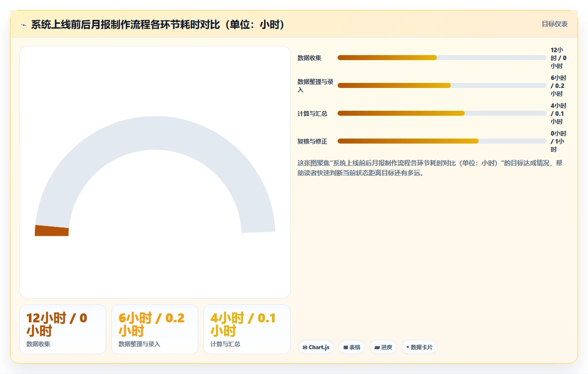Click the 数据卡片 tag
The image size is (588, 374).
(x=419, y=347)
